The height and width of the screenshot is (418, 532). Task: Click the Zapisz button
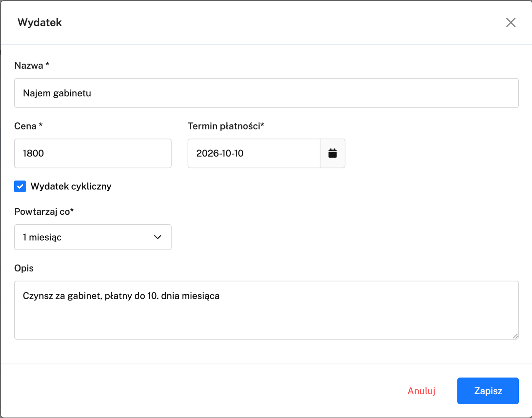coord(488,391)
